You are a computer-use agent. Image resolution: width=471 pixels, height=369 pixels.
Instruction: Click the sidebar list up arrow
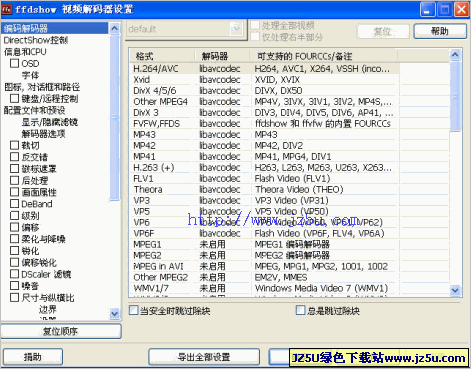pos(114,28)
